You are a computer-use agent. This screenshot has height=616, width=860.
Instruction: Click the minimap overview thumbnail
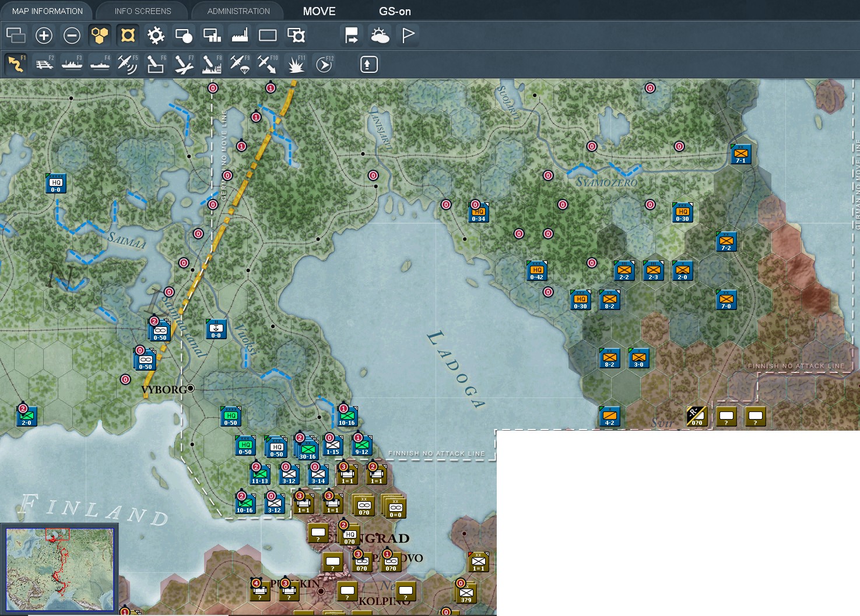pos(59,569)
